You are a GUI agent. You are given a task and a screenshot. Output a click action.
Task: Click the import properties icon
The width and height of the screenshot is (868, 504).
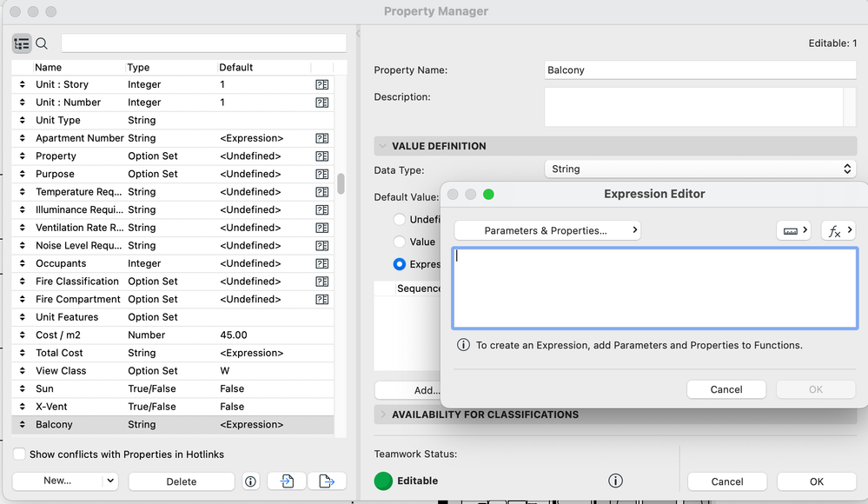[x=287, y=481]
